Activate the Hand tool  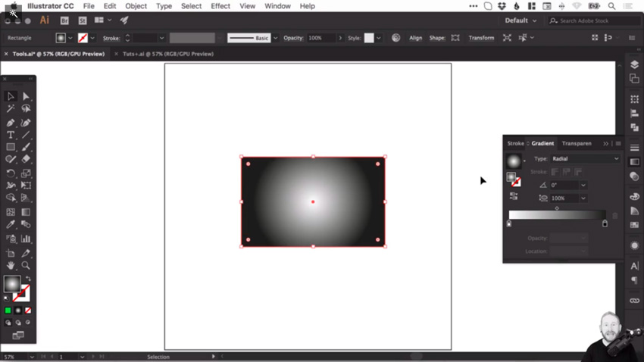[x=11, y=266]
